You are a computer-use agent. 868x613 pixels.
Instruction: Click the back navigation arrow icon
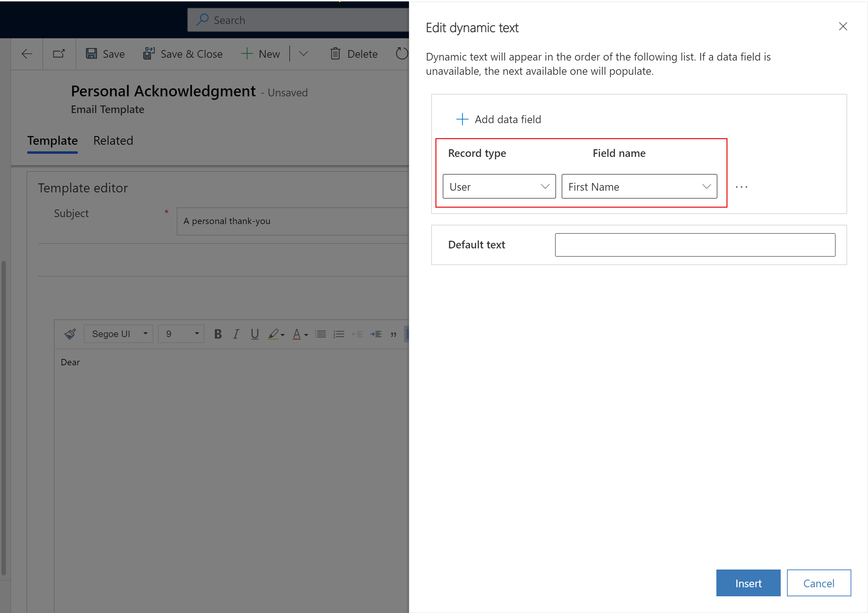tap(26, 54)
